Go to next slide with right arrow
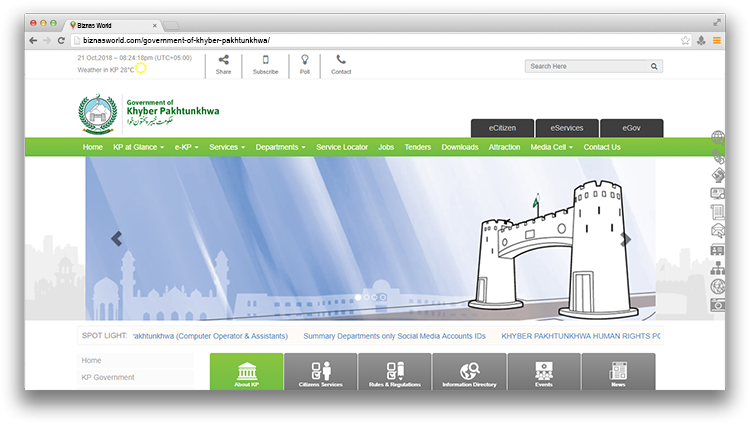The width and height of the screenshot is (750, 425). pos(626,239)
